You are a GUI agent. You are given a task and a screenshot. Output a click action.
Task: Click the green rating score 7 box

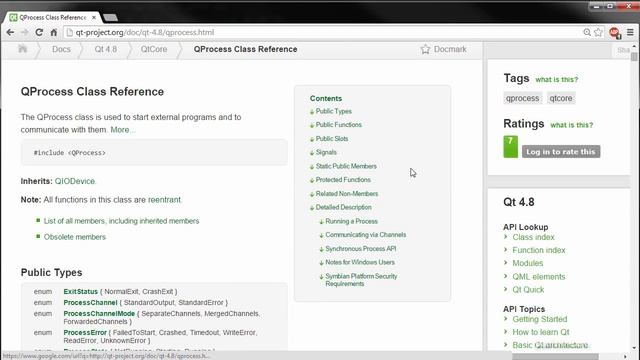pos(510,147)
